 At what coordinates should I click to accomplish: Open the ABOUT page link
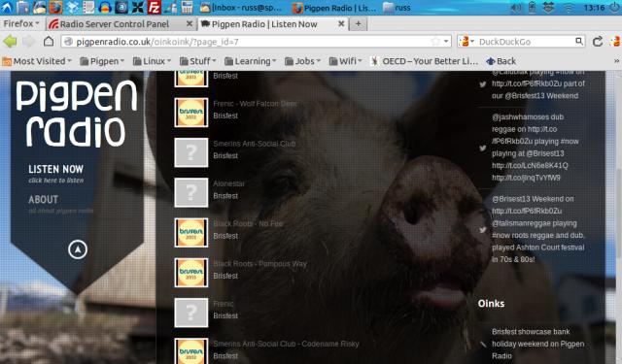tap(43, 200)
